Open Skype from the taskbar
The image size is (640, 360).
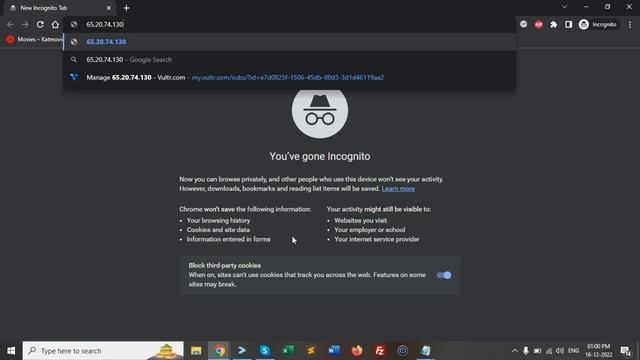(265, 351)
